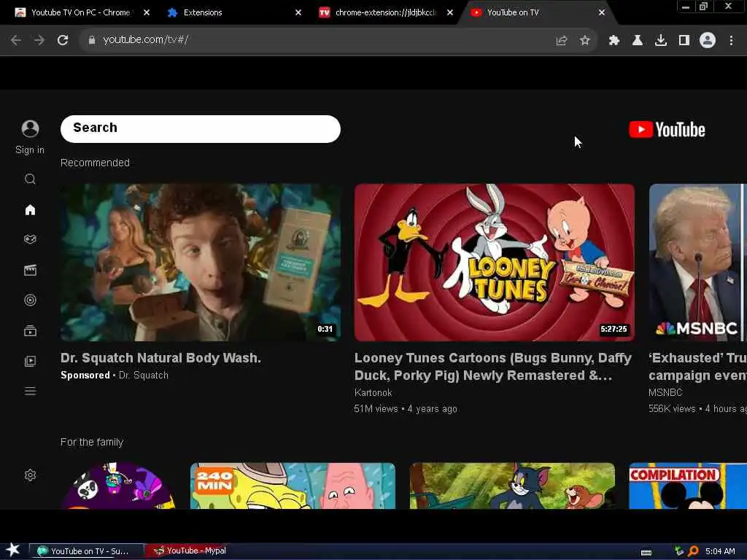Open the taskbar start star button

[x=13, y=550]
